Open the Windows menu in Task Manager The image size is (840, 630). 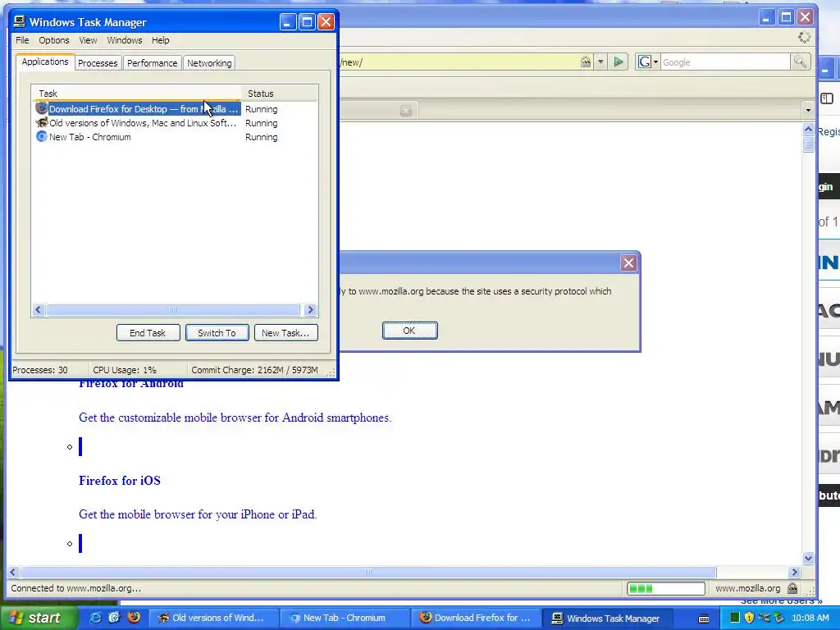coord(125,40)
